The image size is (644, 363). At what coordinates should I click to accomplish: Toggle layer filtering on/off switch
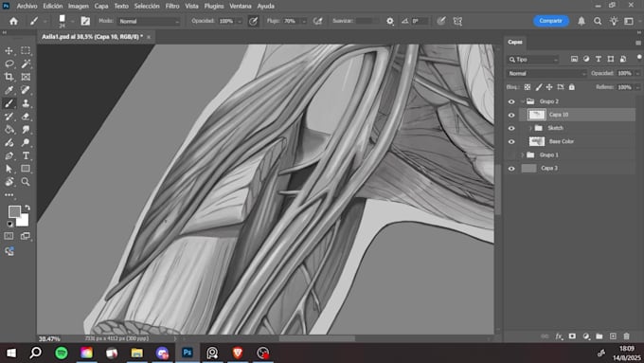point(639,57)
